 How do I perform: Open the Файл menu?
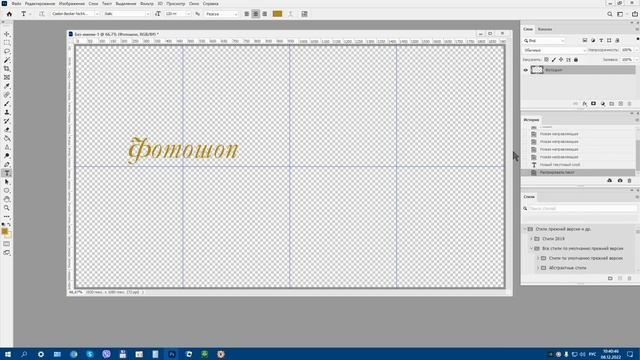pos(16,4)
